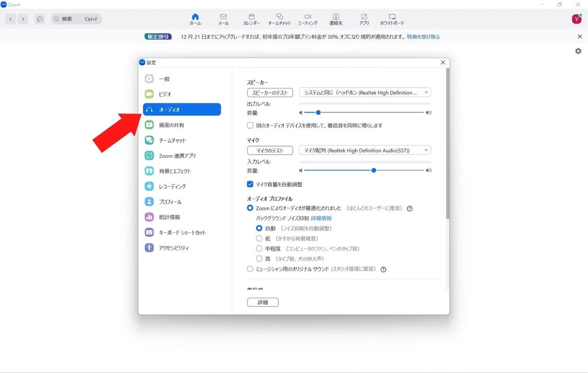The width and height of the screenshot is (588, 373).
Task: Go back with the left arrow button
Action: (x=11, y=19)
